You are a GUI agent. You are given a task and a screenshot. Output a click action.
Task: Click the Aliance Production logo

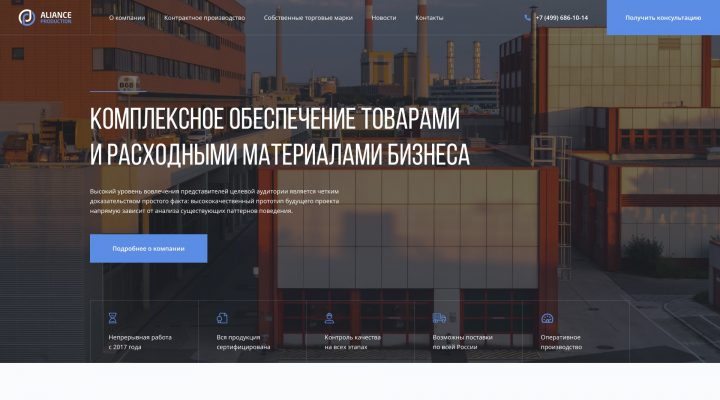coord(45,17)
